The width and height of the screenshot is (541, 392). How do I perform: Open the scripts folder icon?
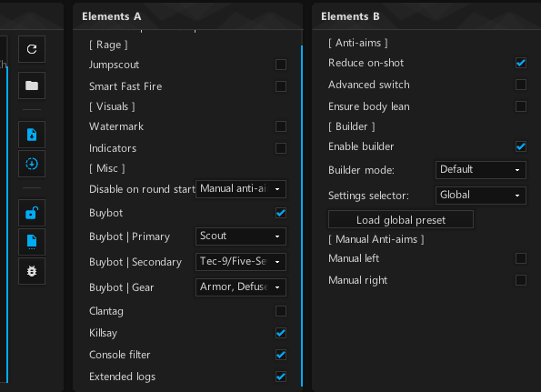point(32,85)
